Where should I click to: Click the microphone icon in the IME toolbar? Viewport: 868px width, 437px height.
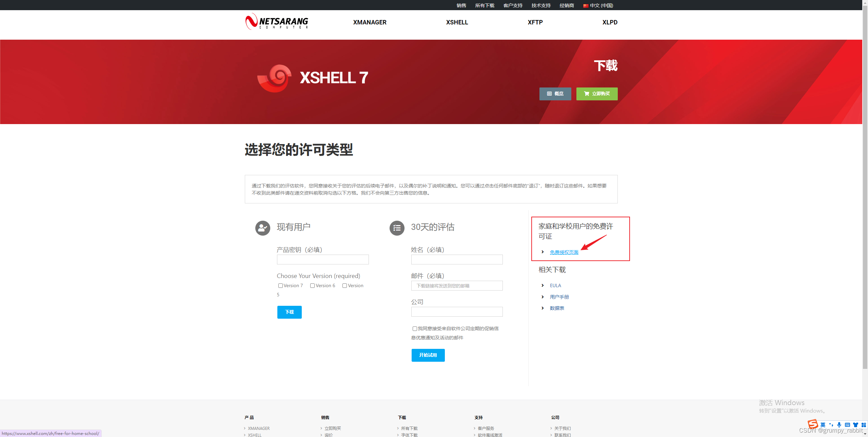coord(839,425)
